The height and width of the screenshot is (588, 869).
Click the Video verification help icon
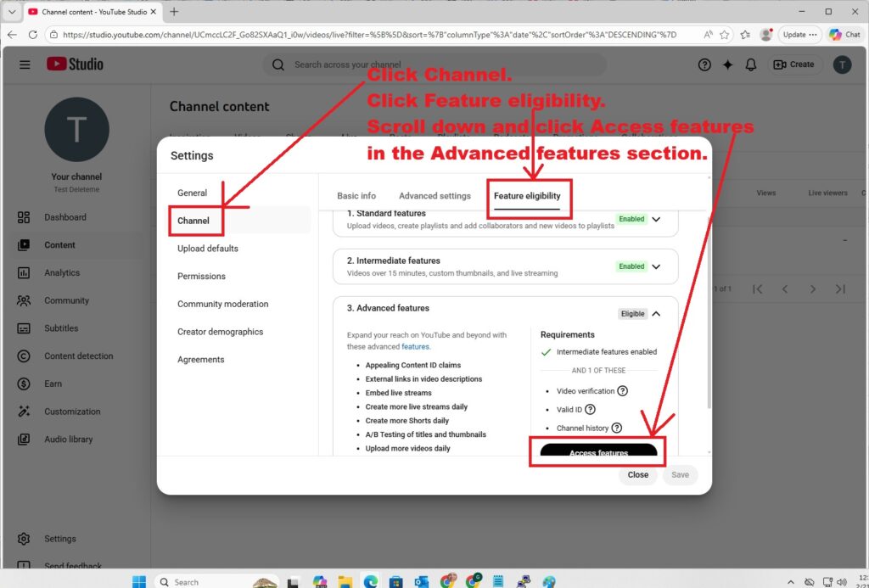(x=622, y=391)
